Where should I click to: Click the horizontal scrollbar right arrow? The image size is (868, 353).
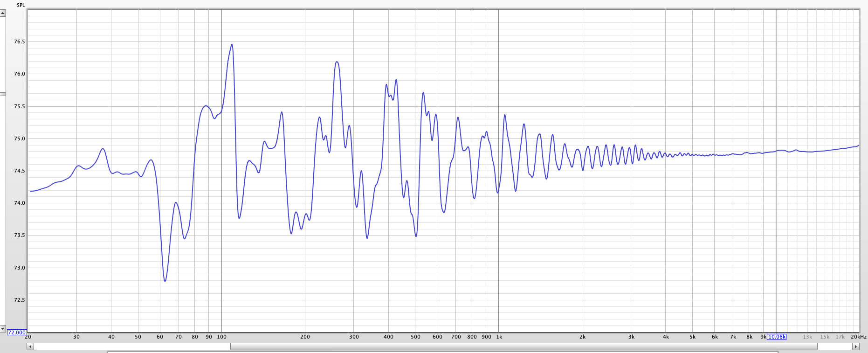click(856, 346)
